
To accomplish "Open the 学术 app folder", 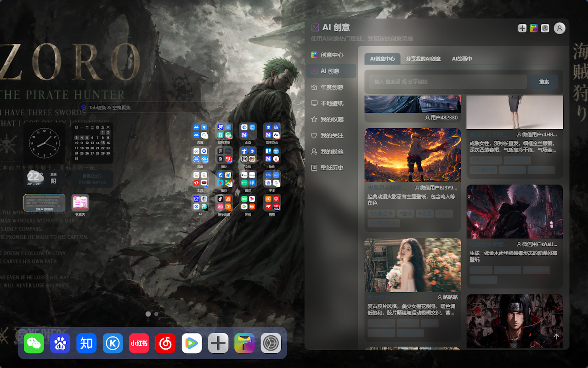I will click(272, 179).
